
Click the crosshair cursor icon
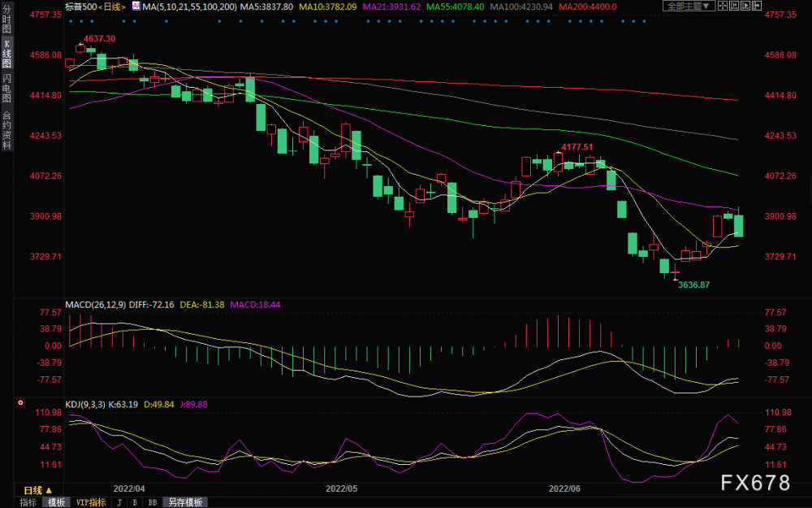click(x=723, y=6)
